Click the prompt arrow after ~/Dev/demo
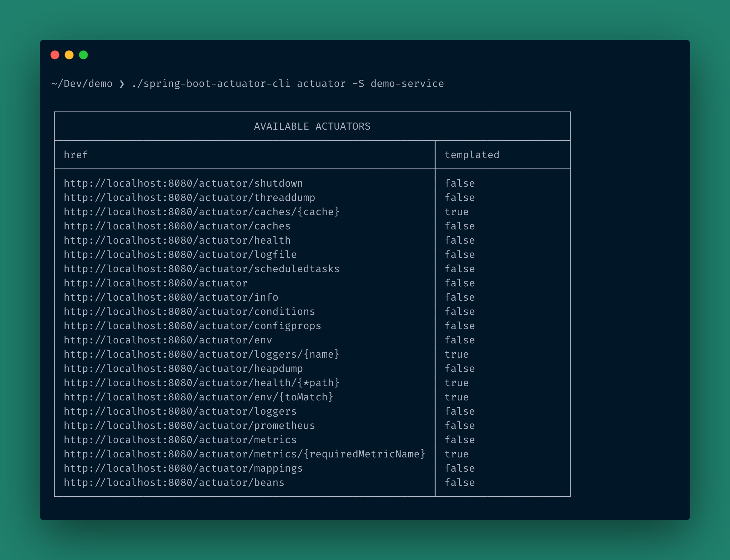730x560 pixels. 122,83
